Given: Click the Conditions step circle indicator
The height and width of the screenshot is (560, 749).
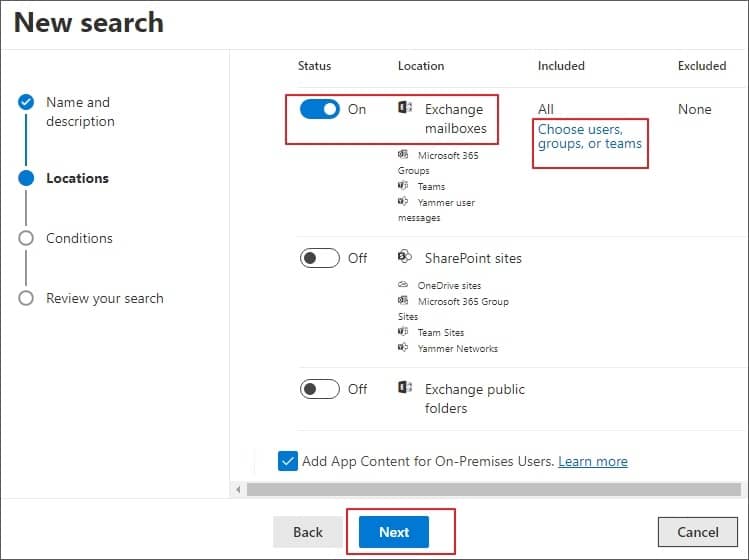Looking at the screenshot, I should tap(26, 238).
